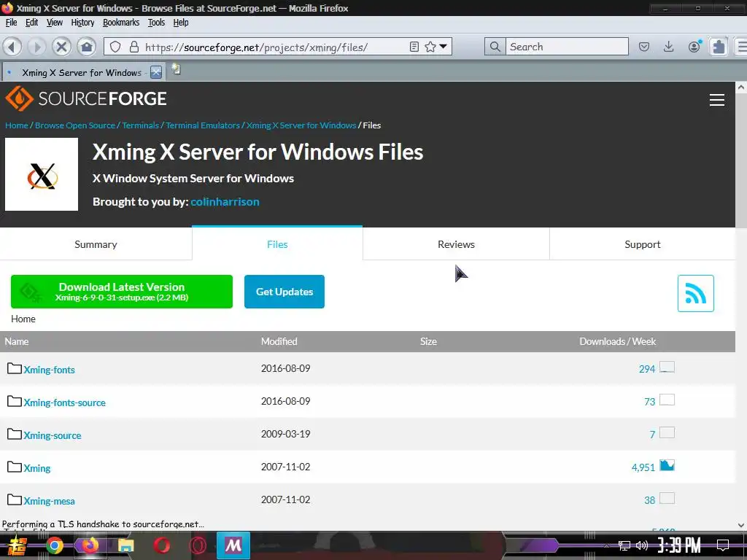Open the View menu
The height and width of the screenshot is (560, 747).
click(x=54, y=23)
